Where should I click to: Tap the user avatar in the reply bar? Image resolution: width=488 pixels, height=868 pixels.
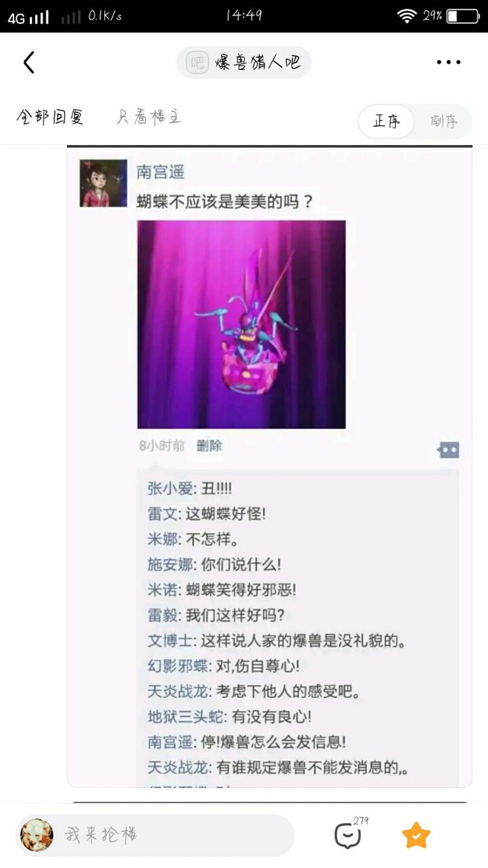37,834
